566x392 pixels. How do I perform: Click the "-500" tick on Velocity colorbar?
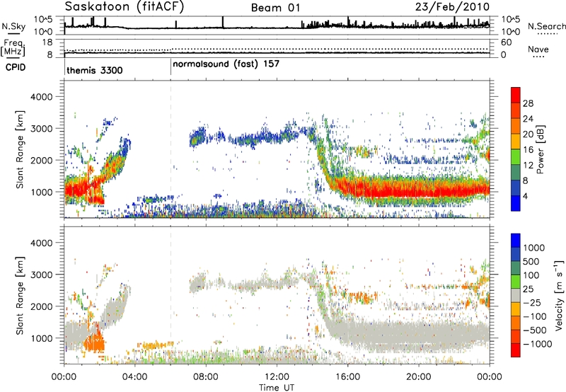534,330
